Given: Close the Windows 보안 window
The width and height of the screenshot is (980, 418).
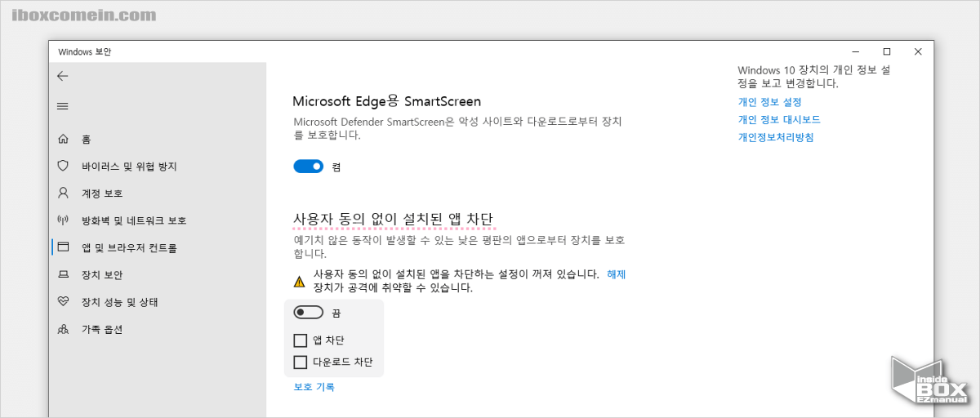Looking at the screenshot, I should pos(919,51).
